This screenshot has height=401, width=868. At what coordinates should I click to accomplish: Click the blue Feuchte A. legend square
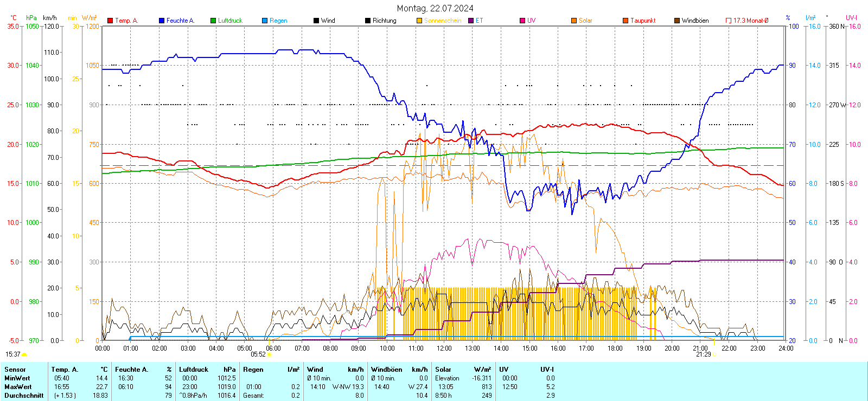pyautogui.click(x=162, y=21)
